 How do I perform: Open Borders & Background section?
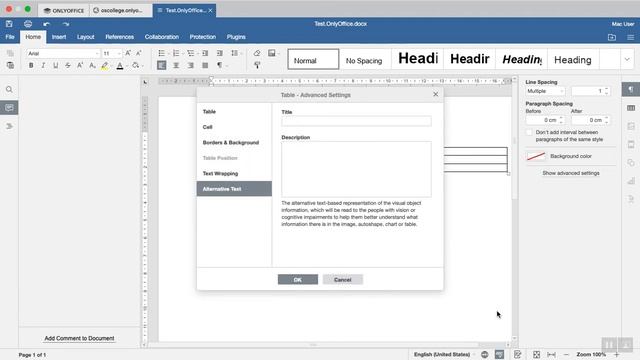coord(234,142)
